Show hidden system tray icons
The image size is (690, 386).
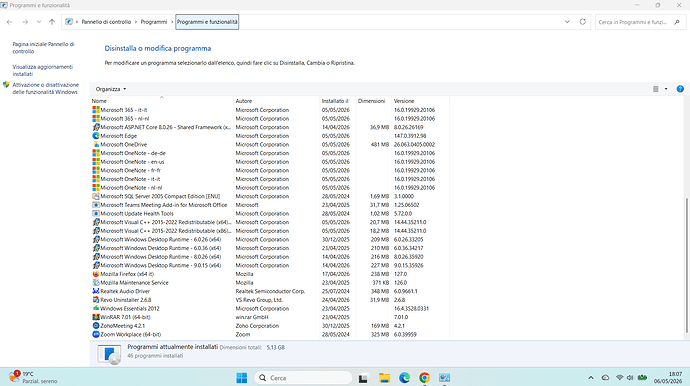591,378
